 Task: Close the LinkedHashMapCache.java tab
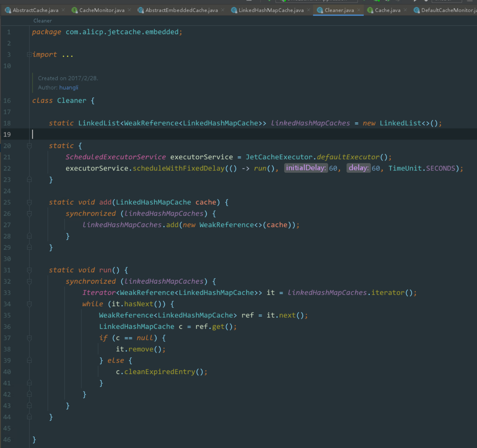point(309,10)
